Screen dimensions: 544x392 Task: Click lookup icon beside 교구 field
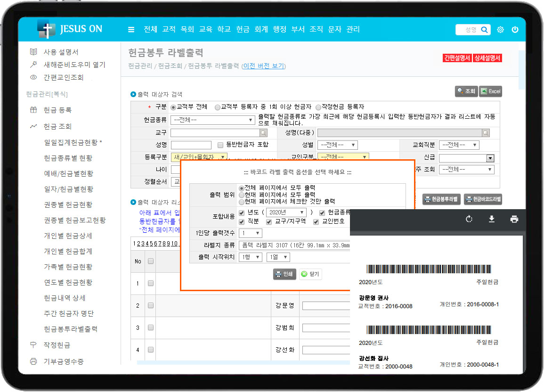263,133
